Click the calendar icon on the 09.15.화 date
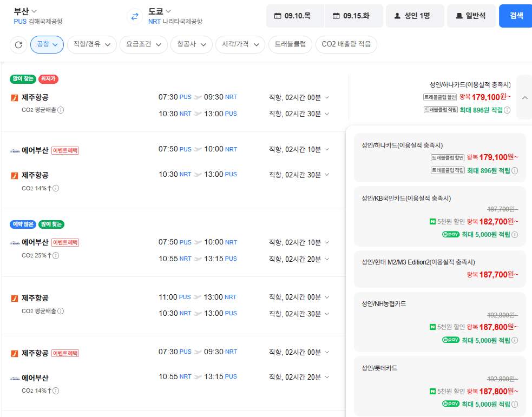532x417 pixels. (x=336, y=16)
